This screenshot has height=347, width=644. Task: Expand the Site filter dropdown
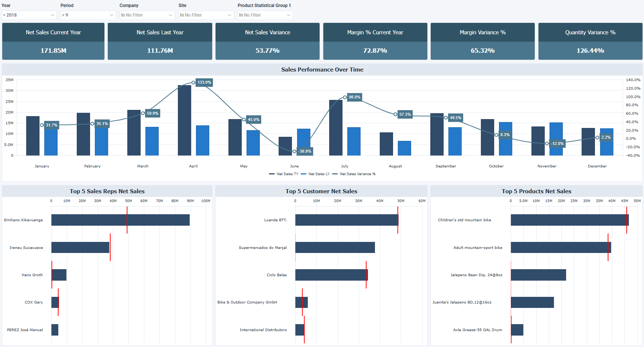coord(206,15)
